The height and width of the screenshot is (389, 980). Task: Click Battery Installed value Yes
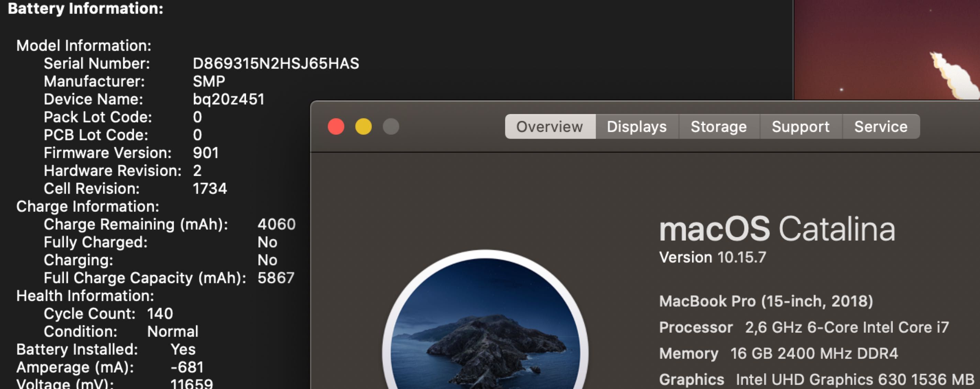click(183, 349)
